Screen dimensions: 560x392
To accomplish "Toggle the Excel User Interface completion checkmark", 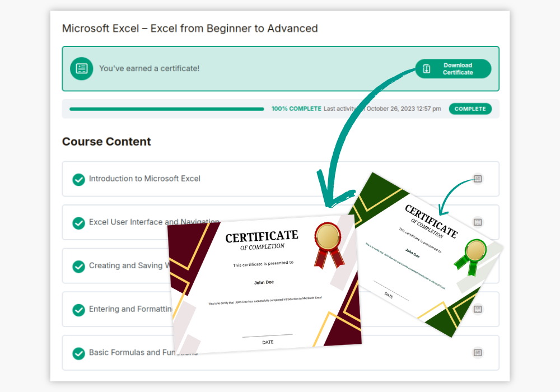I will pyautogui.click(x=79, y=222).
